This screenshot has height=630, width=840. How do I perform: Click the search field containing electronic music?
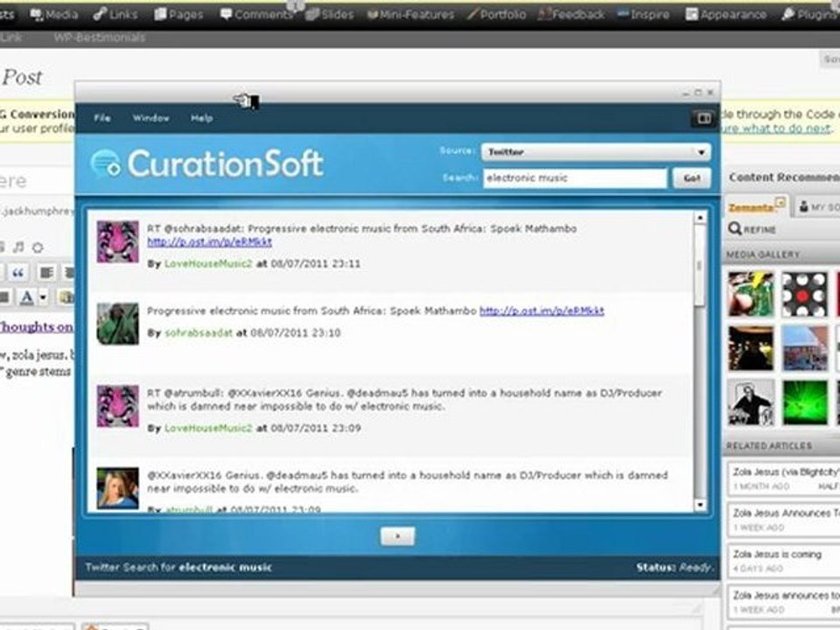click(575, 178)
